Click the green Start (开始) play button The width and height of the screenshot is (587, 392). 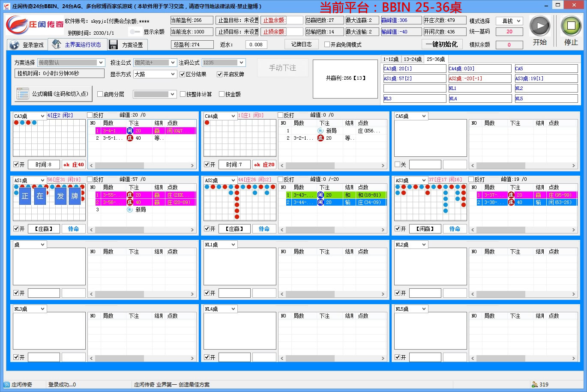coord(539,26)
